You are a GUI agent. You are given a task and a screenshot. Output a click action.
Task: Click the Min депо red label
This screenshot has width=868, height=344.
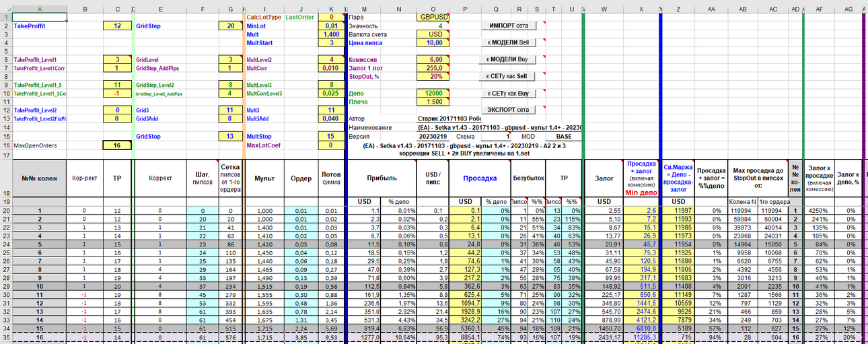click(641, 192)
